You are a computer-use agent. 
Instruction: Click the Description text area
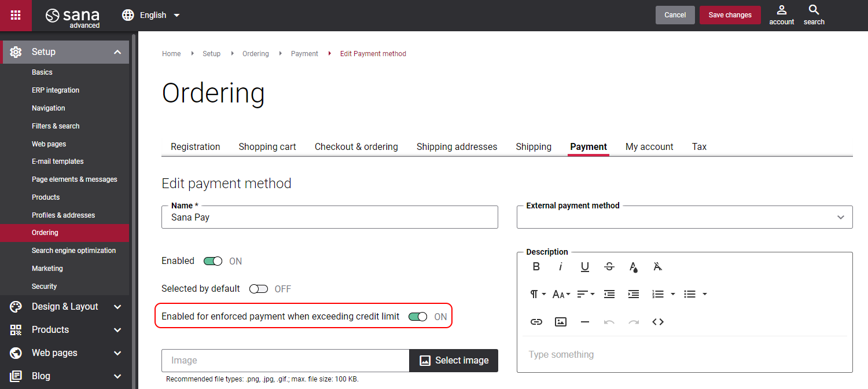tap(685, 354)
